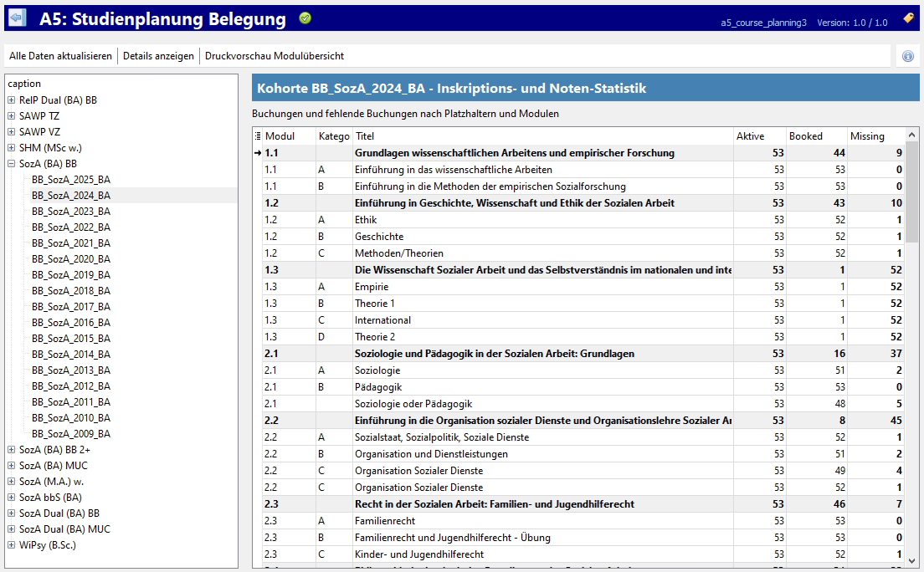This screenshot has width=924, height=572.
Task: Select cohort BB_SozA_2009_BA in tree
Action: [71, 434]
